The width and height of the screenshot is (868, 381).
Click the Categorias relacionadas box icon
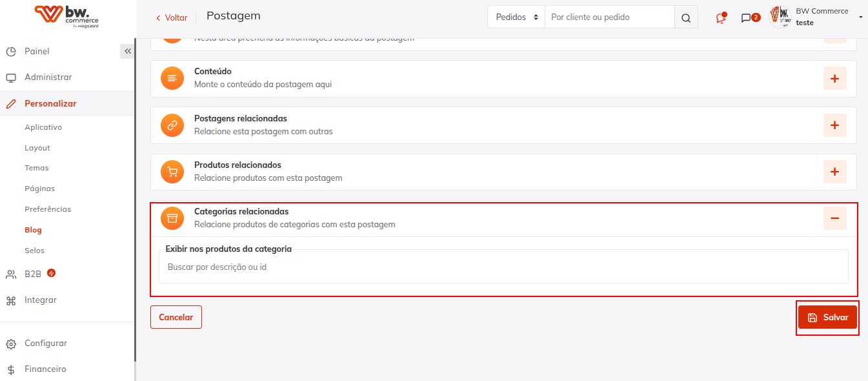[172, 218]
